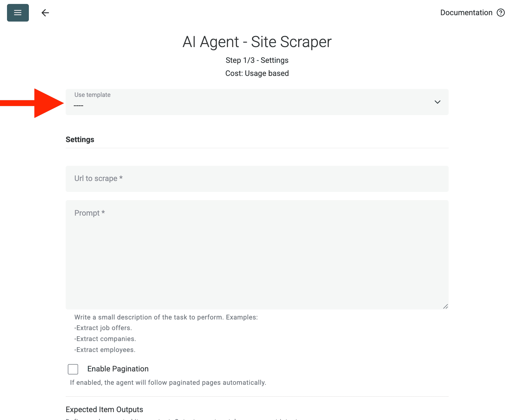514x420 pixels.
Task: Open the hamburger navigation menu
Action: [x=18, y=13]
